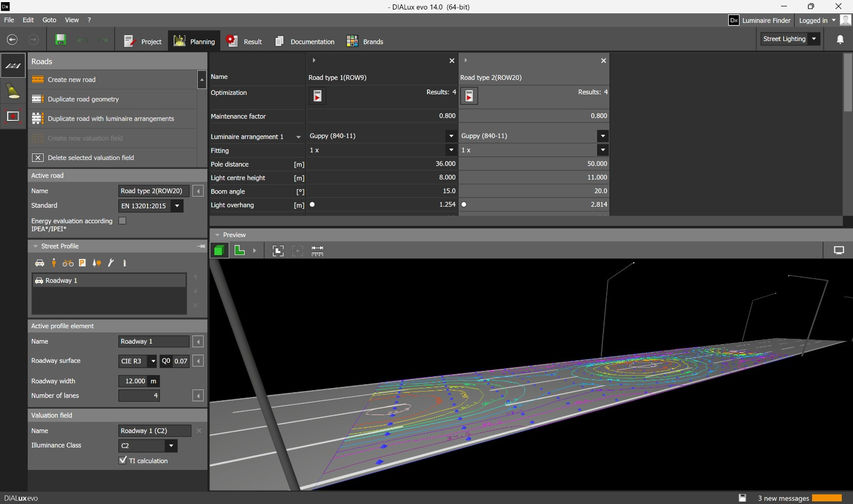Pin the Street Profile panel
853x504 pixels.
point(201,246)
